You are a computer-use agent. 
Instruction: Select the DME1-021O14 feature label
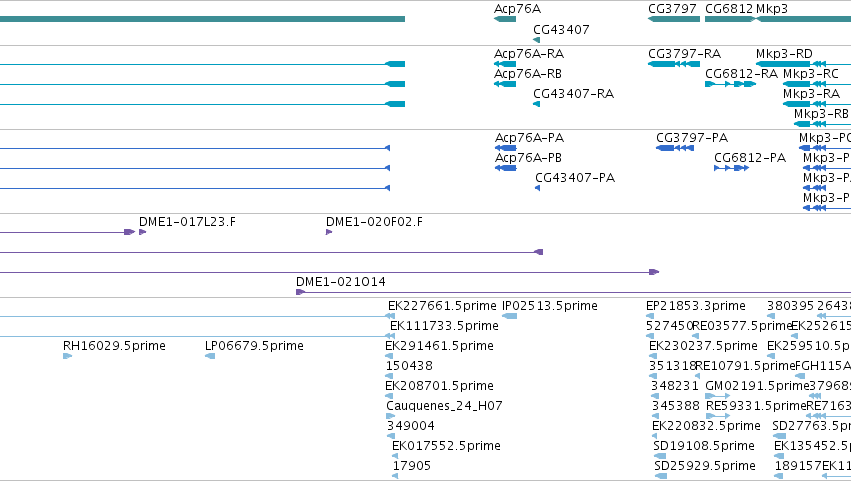(x=341, y=282)
